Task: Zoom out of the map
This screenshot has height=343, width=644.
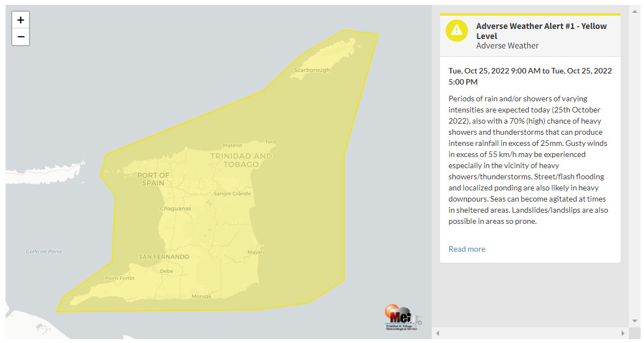Action: click(21, 37)
